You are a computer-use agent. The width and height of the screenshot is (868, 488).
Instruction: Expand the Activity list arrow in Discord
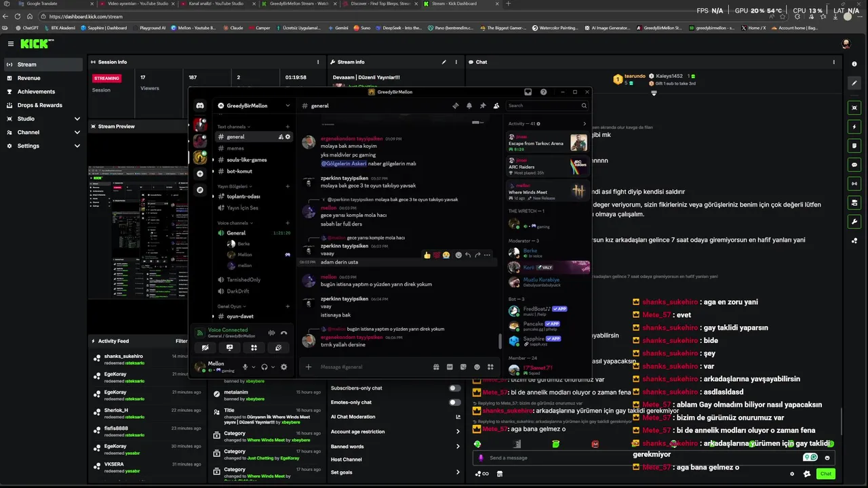(585, 123)
